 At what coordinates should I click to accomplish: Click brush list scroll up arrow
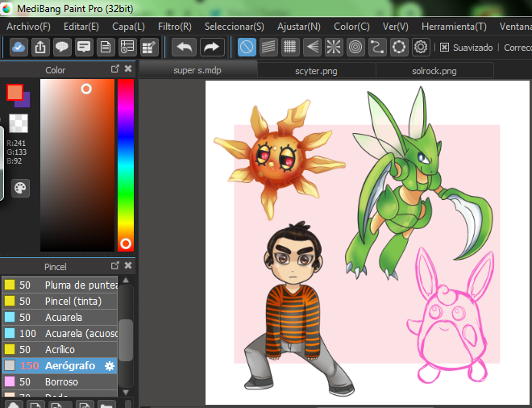point(126,280)
